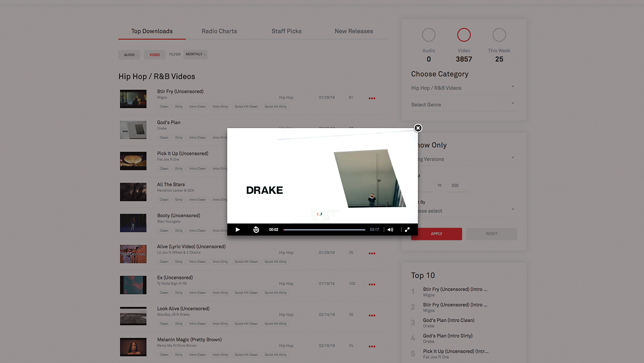This screenshot has width=644, height=363.
Task: Open three-dot menu for Melanin Magic
Action: point(372,347)
